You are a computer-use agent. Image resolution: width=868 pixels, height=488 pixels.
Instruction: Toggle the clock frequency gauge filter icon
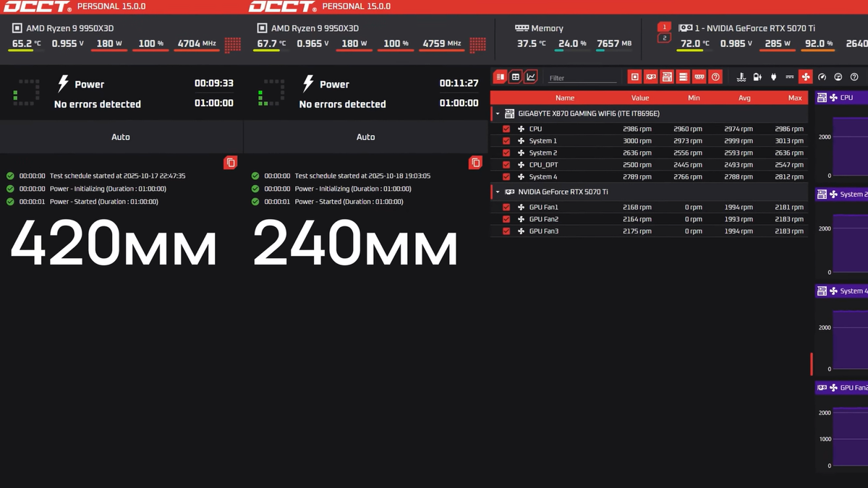[822, 77]
